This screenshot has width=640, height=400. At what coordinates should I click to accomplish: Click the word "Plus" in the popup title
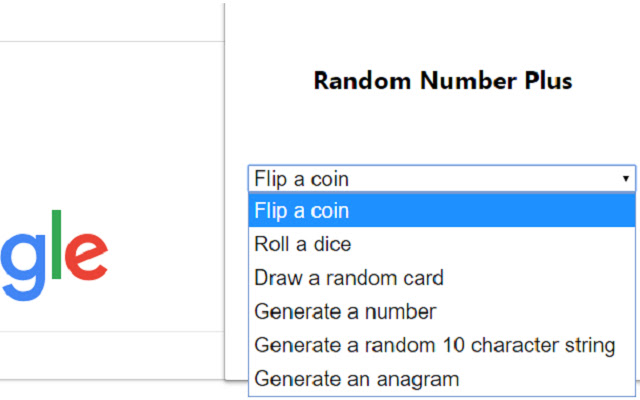pos(546,81)
